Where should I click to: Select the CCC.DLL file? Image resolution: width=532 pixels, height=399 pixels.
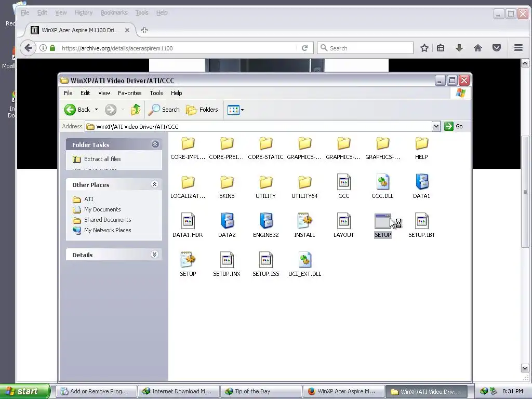click(382, 187)
